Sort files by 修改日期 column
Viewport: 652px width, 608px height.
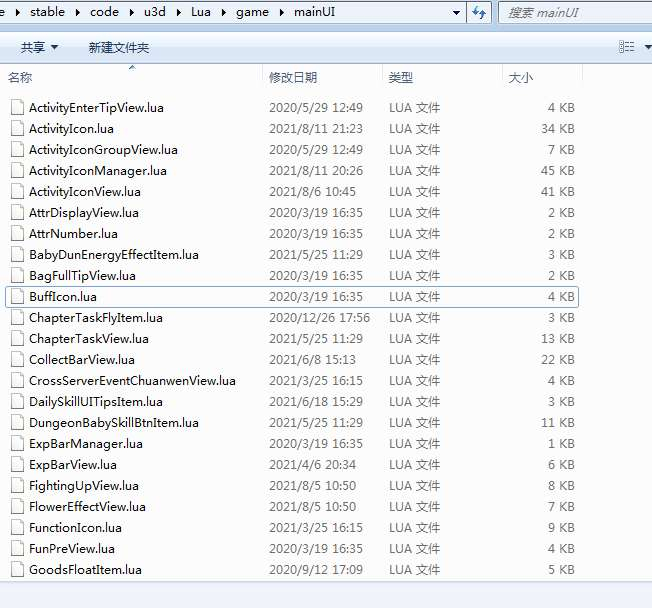pos(293,77)
